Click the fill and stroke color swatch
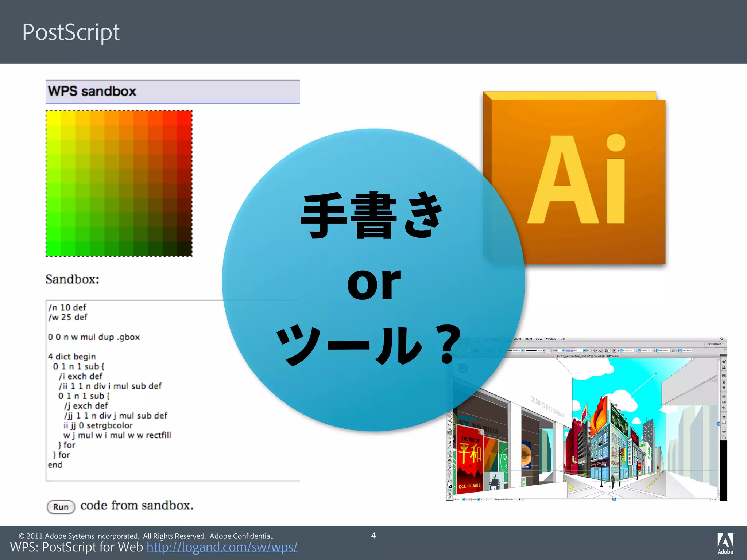The image size is (747, 560). [x=450, y=485]
